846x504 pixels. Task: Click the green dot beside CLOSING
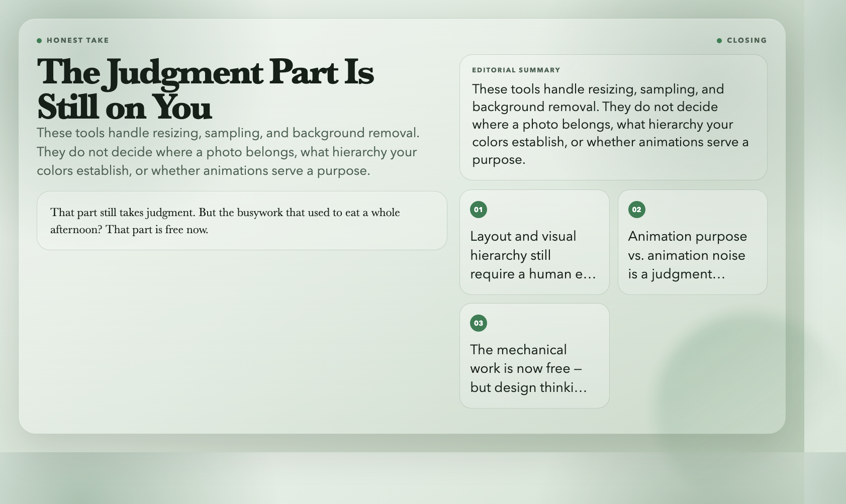tap(719, 41)
